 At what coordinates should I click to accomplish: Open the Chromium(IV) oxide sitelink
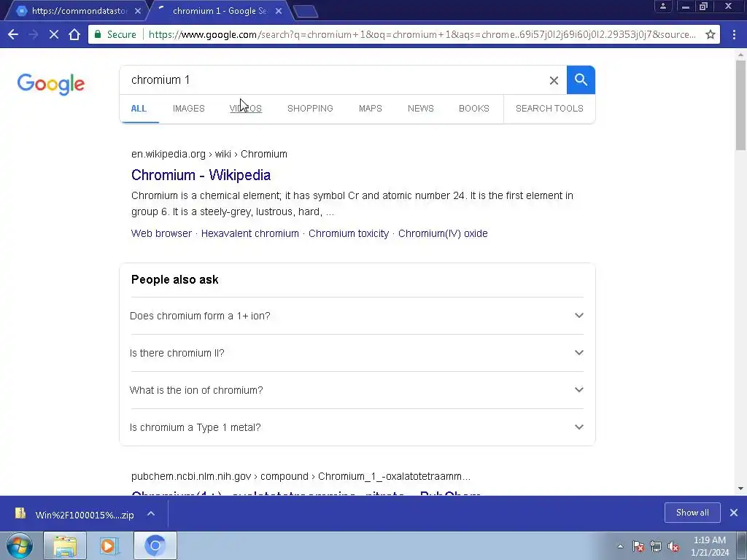click(x=443, y=233)
